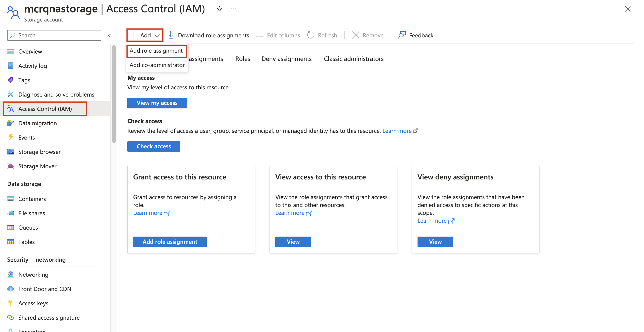Click the Events lightning icon
644x332 pixels.
11,137
